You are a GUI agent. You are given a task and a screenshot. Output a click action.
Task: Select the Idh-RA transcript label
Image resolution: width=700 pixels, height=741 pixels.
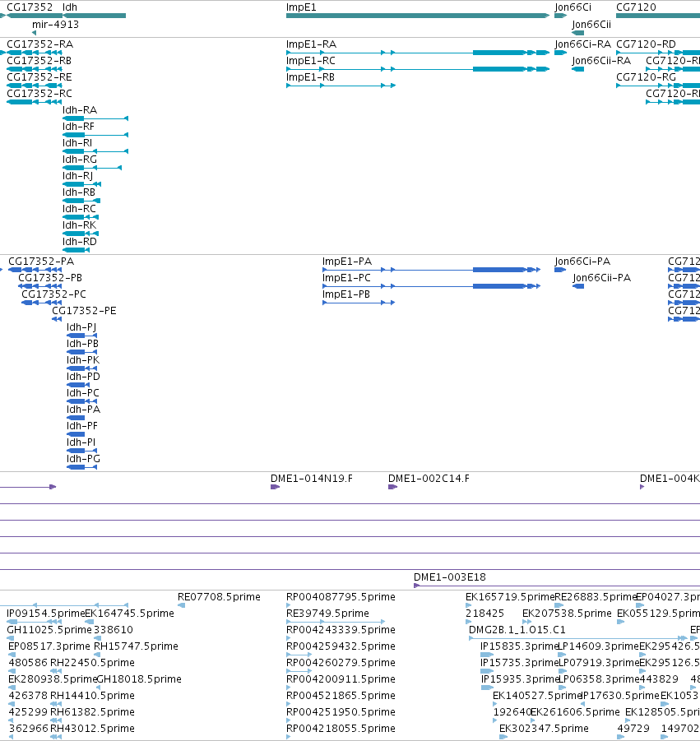(x=80, y=110)
